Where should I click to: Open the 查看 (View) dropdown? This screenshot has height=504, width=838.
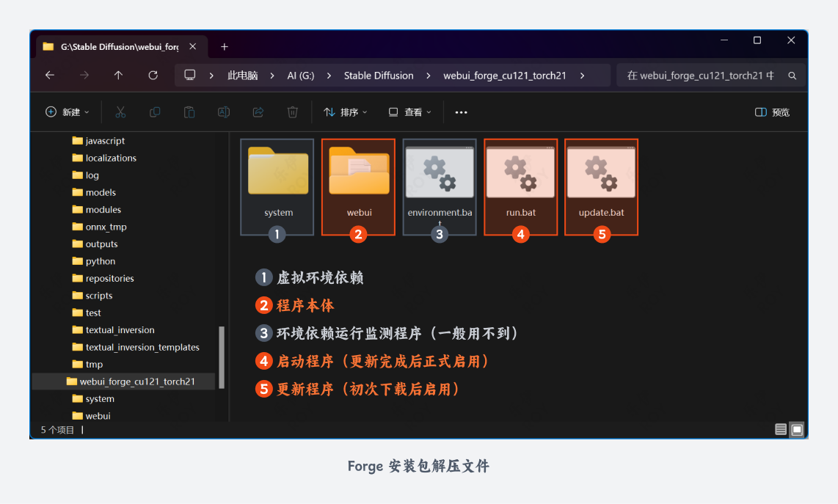[409, 112]
